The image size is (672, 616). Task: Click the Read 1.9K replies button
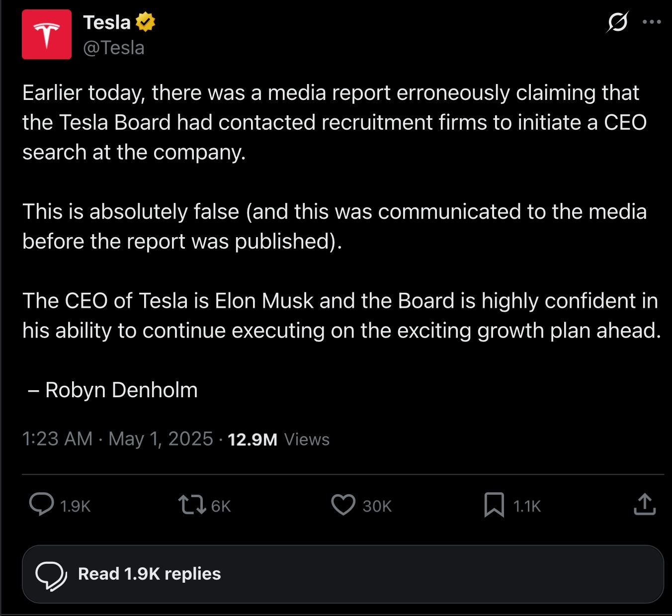click(x=343, y=574)
